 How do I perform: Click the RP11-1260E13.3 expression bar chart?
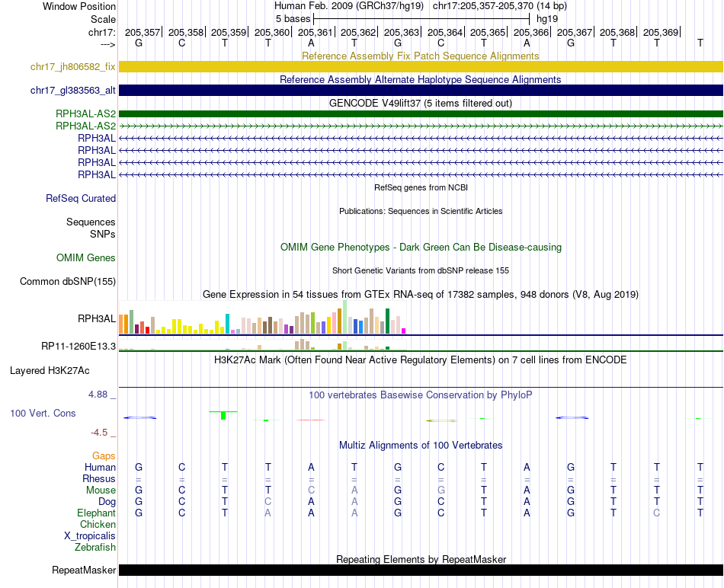262,345
